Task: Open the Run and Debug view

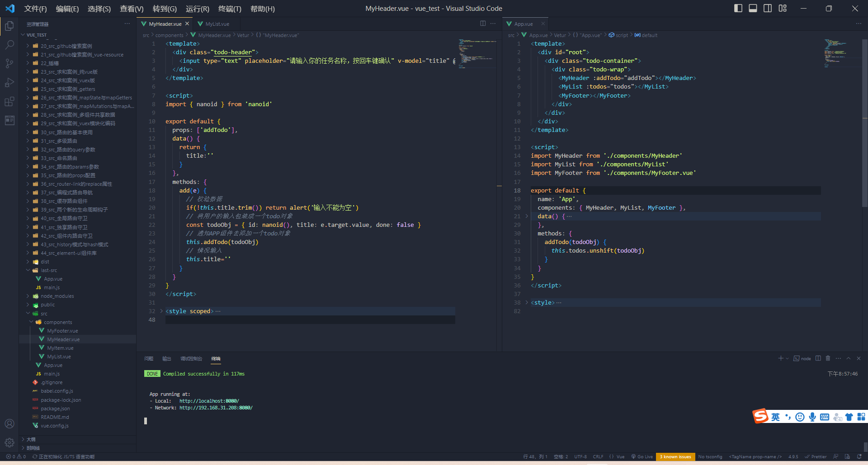Action: click(x=9, y=83)
